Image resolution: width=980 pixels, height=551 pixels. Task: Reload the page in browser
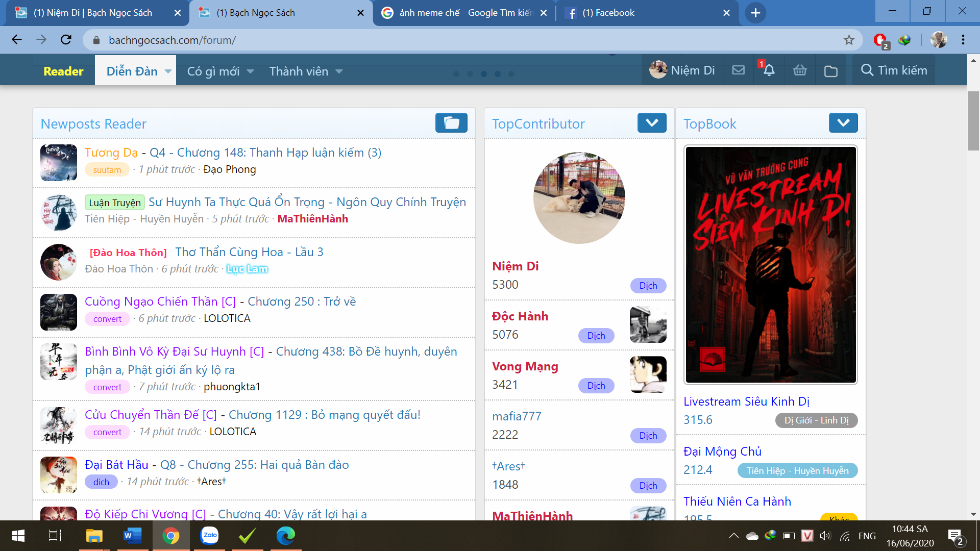point(66,40)
